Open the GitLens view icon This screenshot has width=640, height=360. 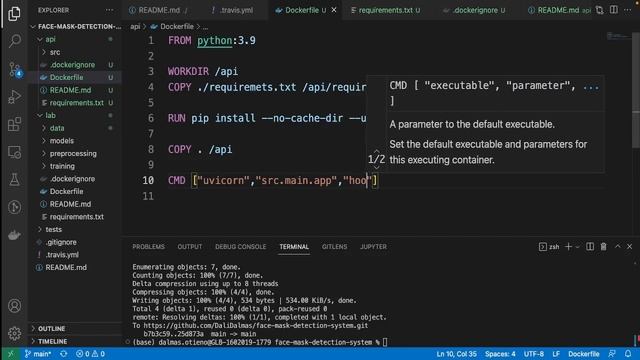14,207
